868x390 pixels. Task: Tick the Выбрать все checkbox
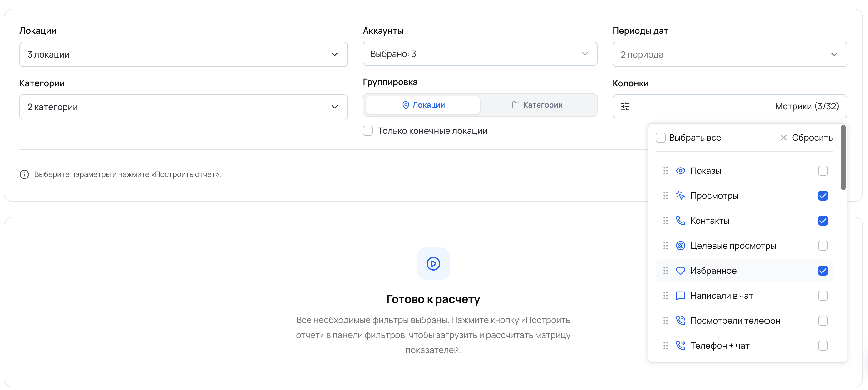click(660, 137)
